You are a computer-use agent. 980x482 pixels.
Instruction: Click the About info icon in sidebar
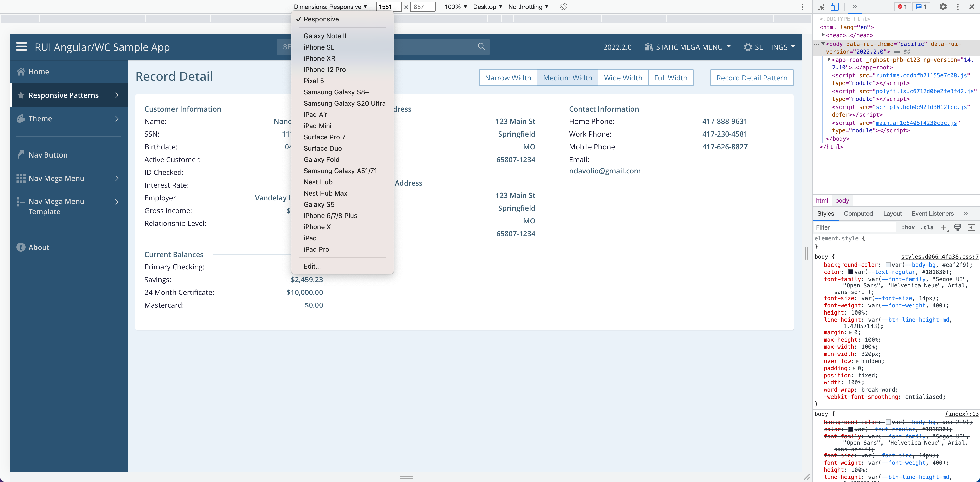click(x=21, y=247)
